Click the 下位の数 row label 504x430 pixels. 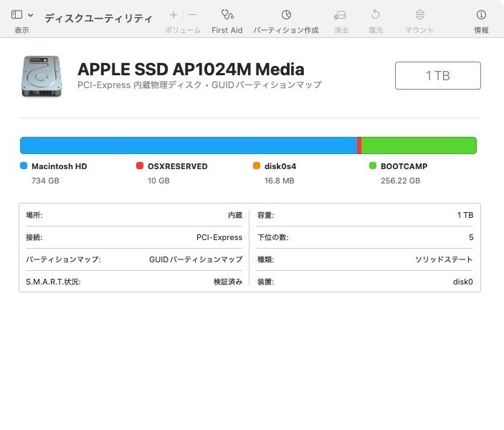[x=273, y=237]
